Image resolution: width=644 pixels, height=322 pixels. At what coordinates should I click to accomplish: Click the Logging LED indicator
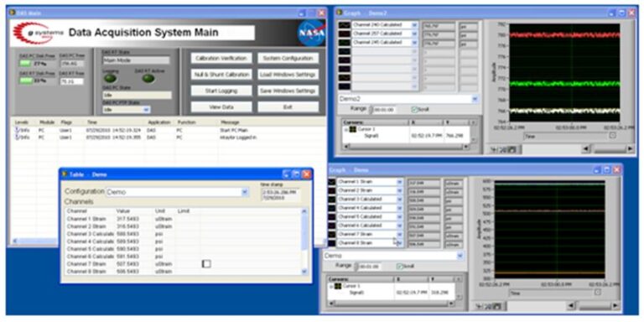110,79
